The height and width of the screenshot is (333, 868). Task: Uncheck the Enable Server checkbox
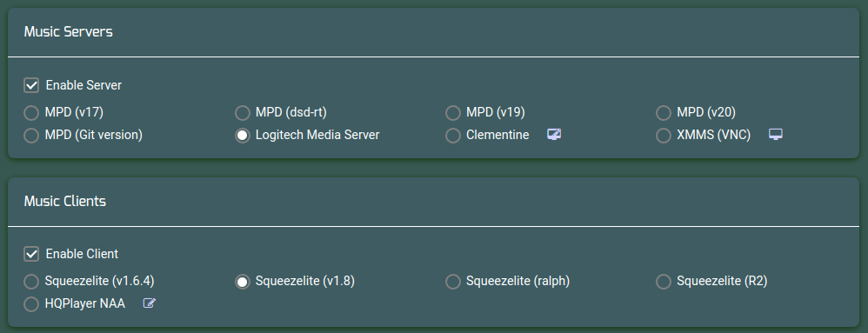click(31, 85)
